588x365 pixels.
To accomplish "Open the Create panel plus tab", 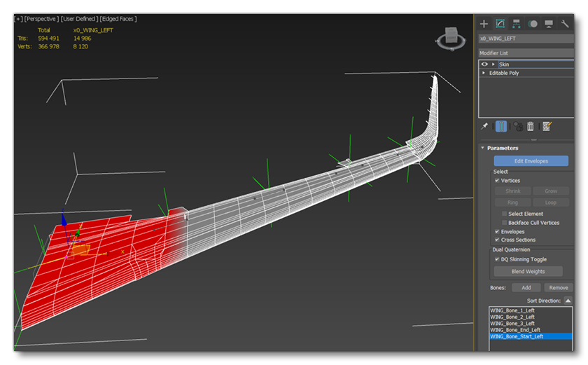I will tap(484, 24).
